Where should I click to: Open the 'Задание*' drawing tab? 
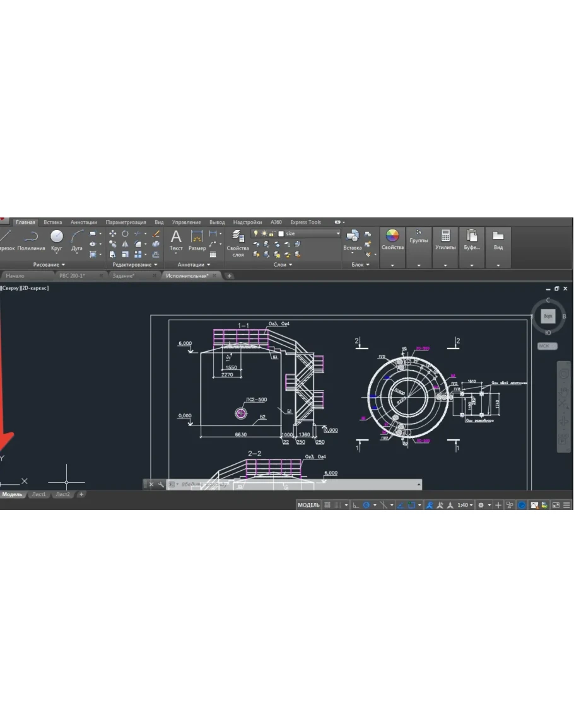pyautogui.click(x=123, y=276)
